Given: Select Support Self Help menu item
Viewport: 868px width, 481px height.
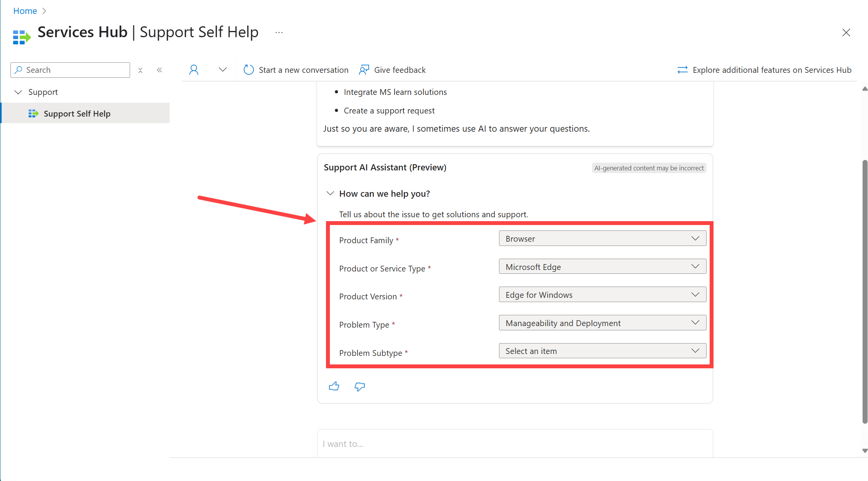Looking at the screenshot, I should pyautogui.click(x=77, y=113).
